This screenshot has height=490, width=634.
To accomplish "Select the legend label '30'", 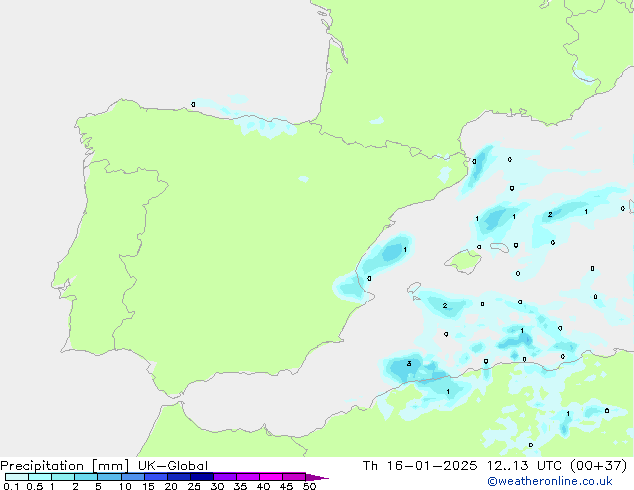I will click(x=217, y=486).
